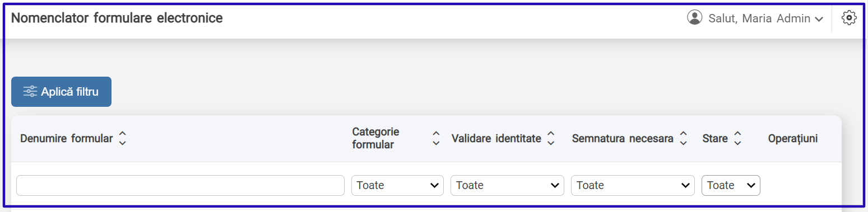
Task: Click the Operațiuni column header
Action: click(793, 139)
